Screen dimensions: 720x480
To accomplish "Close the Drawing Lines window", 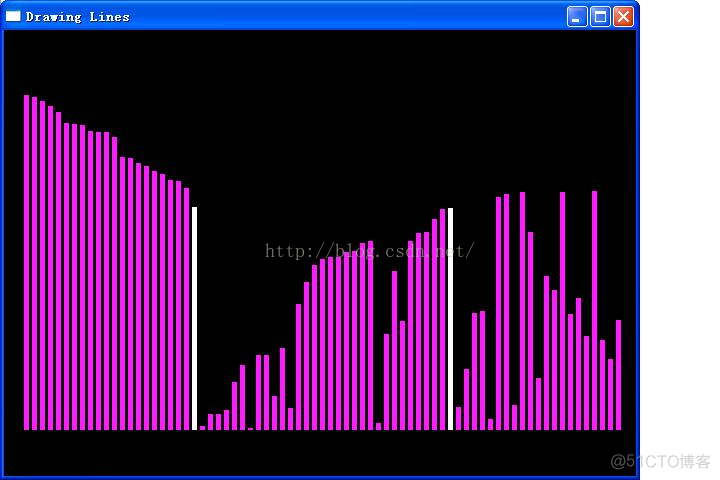I will tap(623, 16).
